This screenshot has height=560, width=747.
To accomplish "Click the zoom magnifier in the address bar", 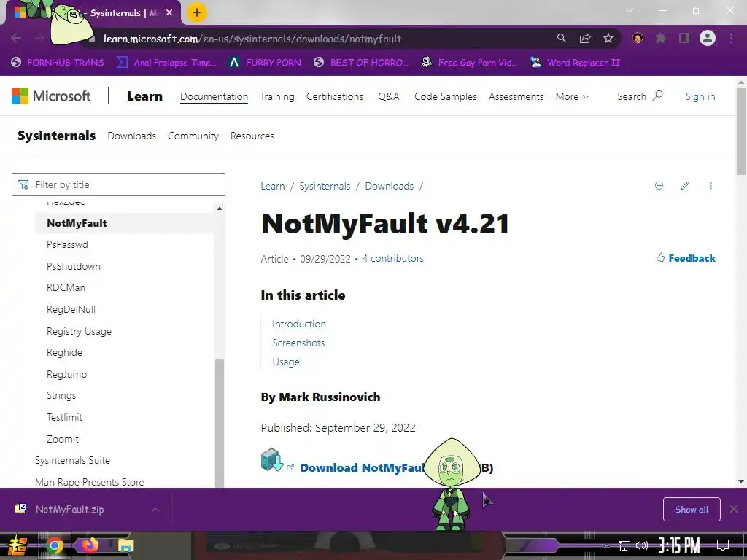I will tap(562, 38).
